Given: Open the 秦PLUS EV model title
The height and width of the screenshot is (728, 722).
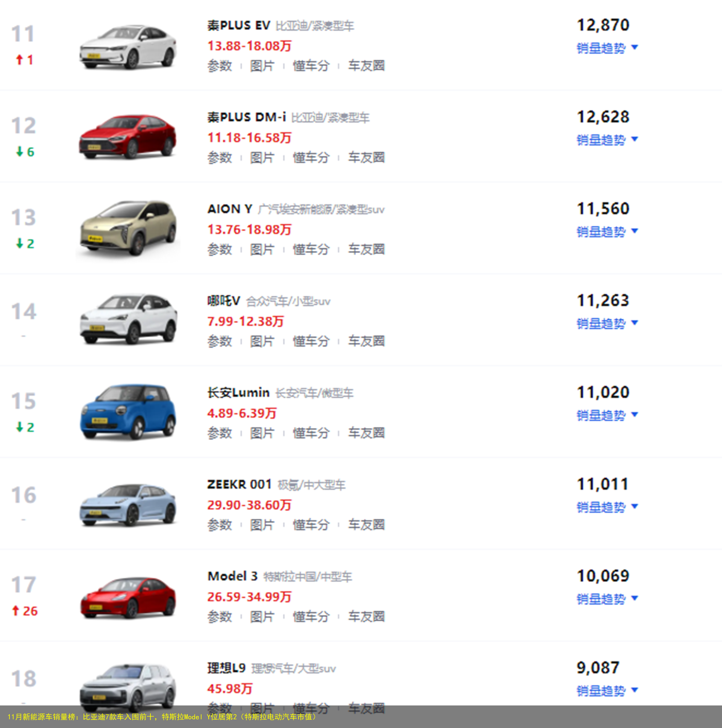Looking at the screenshot, I should (x=239, y=25).
